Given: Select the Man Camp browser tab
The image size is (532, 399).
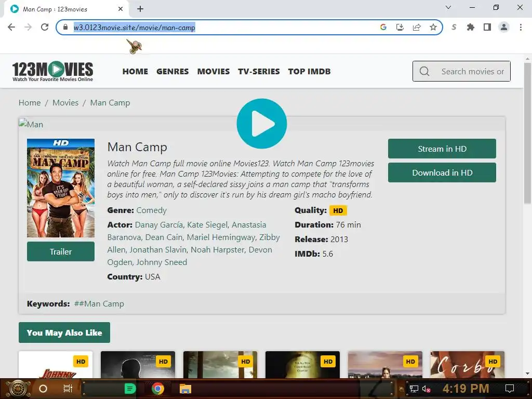Looking at the screenshot, I should (66, 9).
